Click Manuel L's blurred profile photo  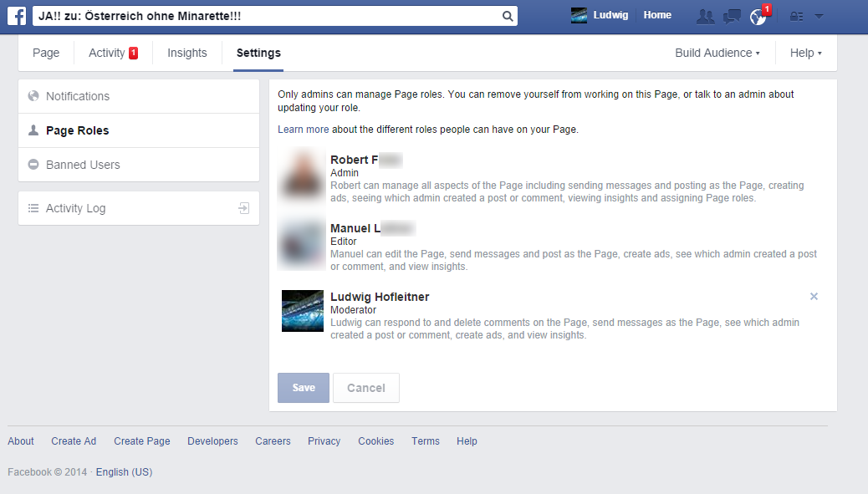pyautogui.click(x=302, y=243)
